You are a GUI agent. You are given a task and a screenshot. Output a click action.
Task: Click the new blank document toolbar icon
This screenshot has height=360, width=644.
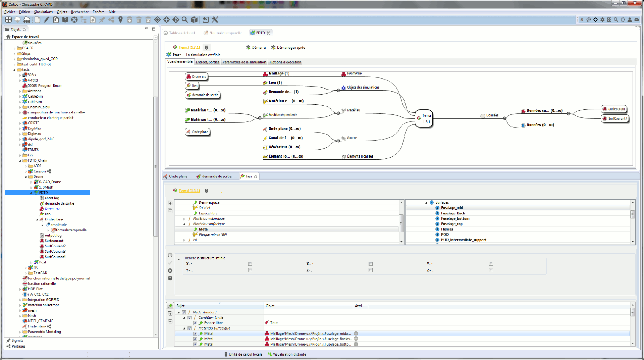pos(38,20)
